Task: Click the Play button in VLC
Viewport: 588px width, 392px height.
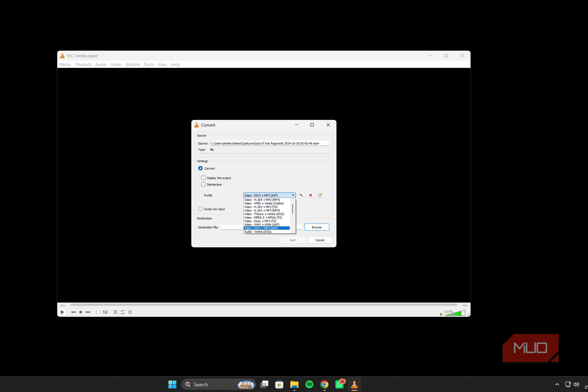Action: (x=62, y=312)
